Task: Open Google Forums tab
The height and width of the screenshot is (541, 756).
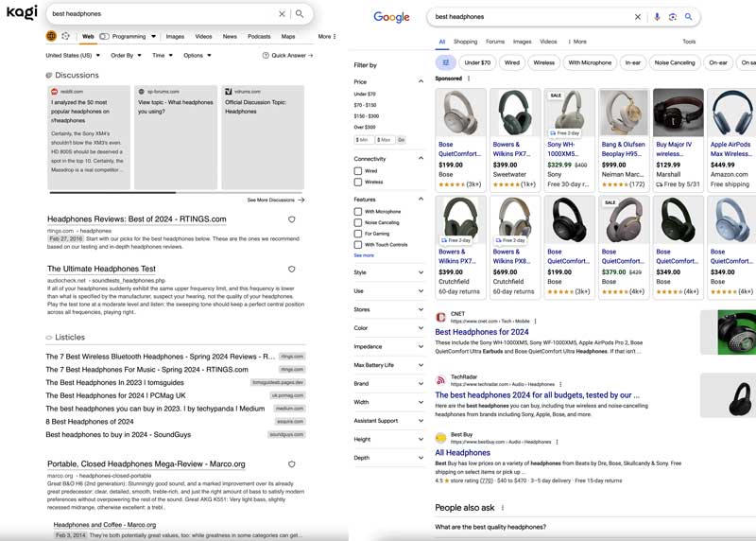Action: tap(495, 42)
